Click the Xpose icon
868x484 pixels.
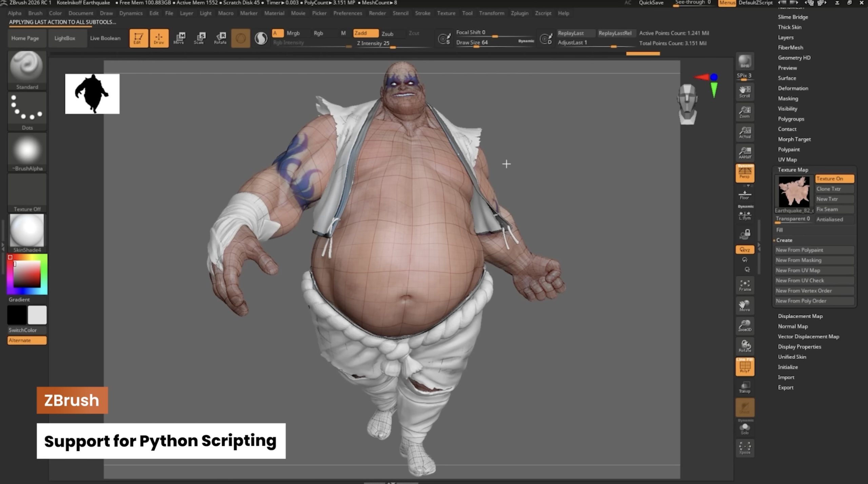745,448
